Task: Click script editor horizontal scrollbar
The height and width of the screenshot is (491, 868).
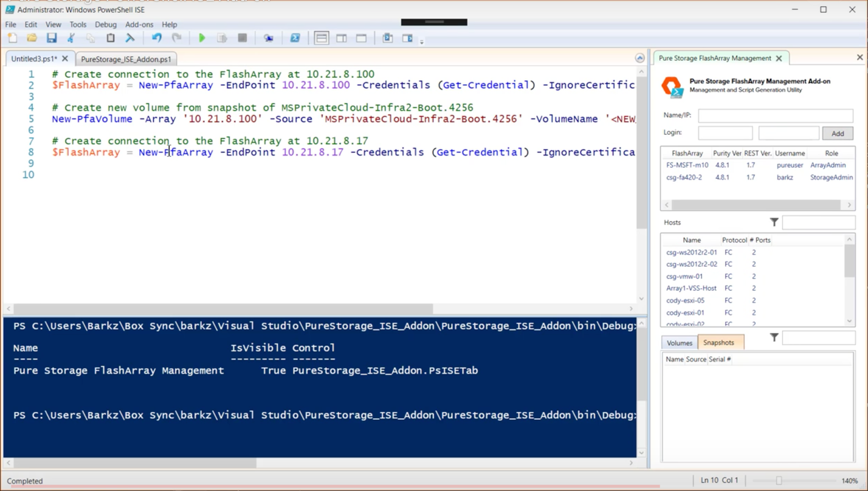Action: point(223,309)
